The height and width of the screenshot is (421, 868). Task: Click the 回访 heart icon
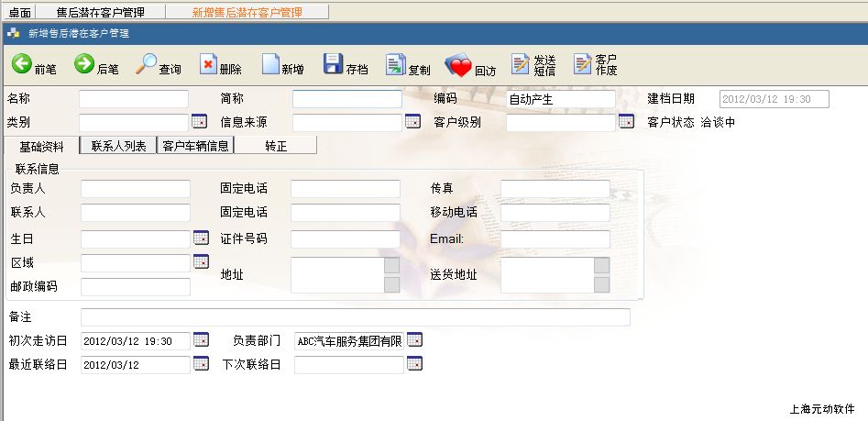point(458,66)
